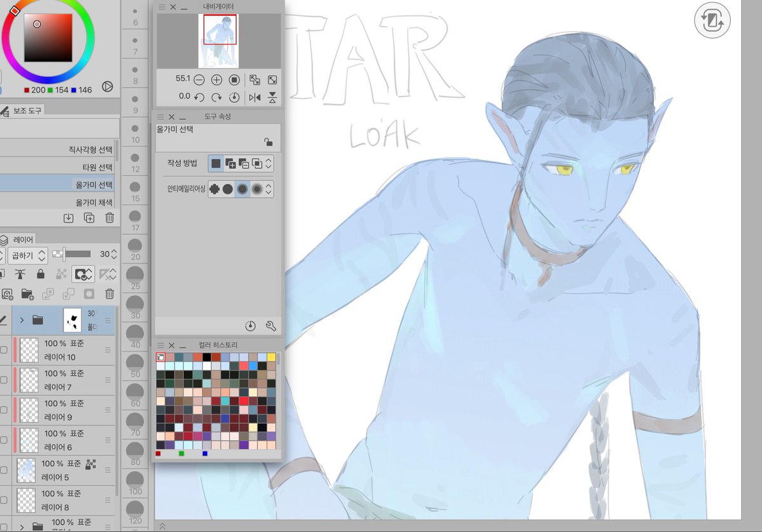This screenshot has height=532, width=762.
Task: Lock the layer with the padlock icon
Action: click(41, 274)
